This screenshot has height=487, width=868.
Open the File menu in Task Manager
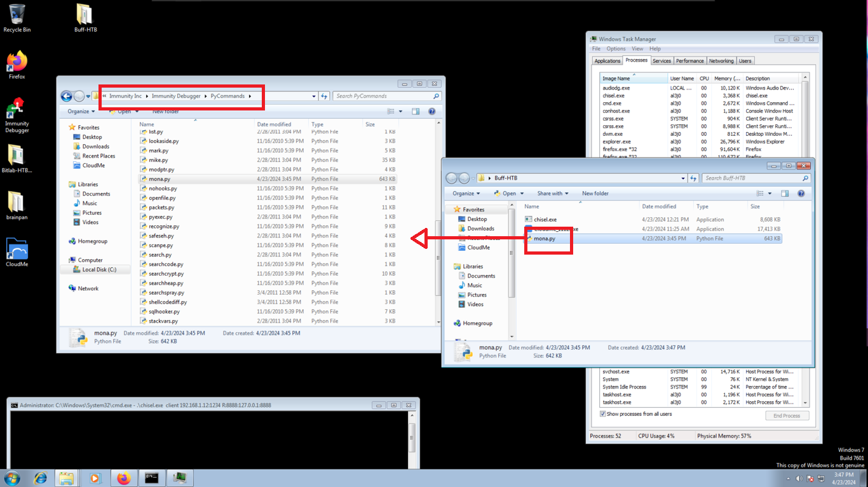[596, 49]
